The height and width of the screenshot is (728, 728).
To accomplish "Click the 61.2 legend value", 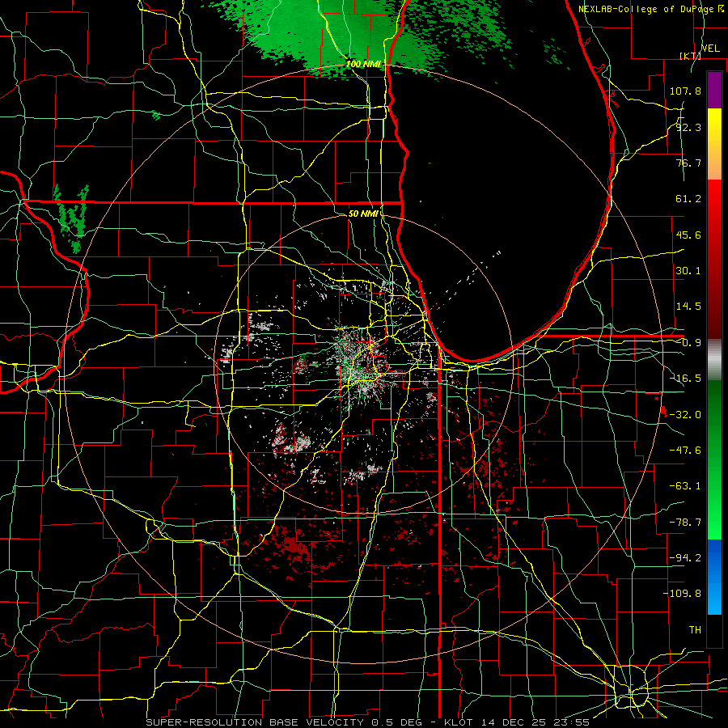I will 688,199.
